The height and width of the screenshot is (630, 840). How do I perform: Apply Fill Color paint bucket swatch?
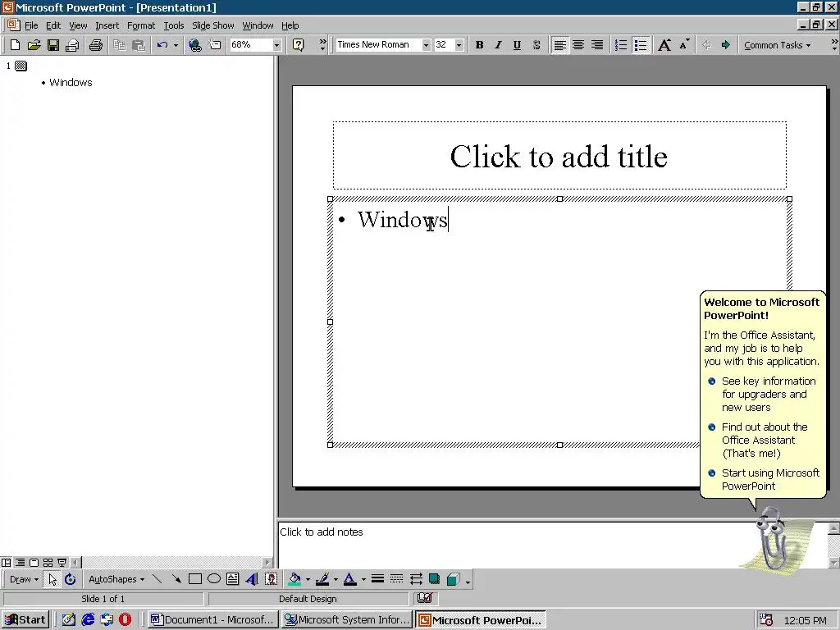click(x=294, y=579)
